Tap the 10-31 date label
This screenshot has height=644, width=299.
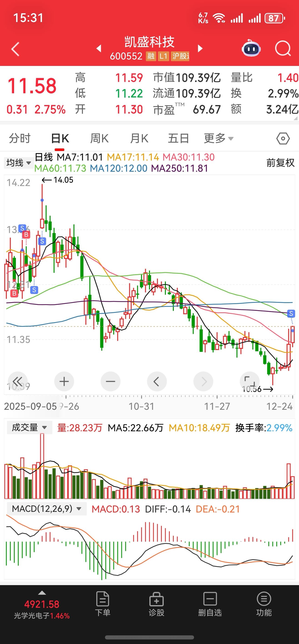tap(141, 407)
